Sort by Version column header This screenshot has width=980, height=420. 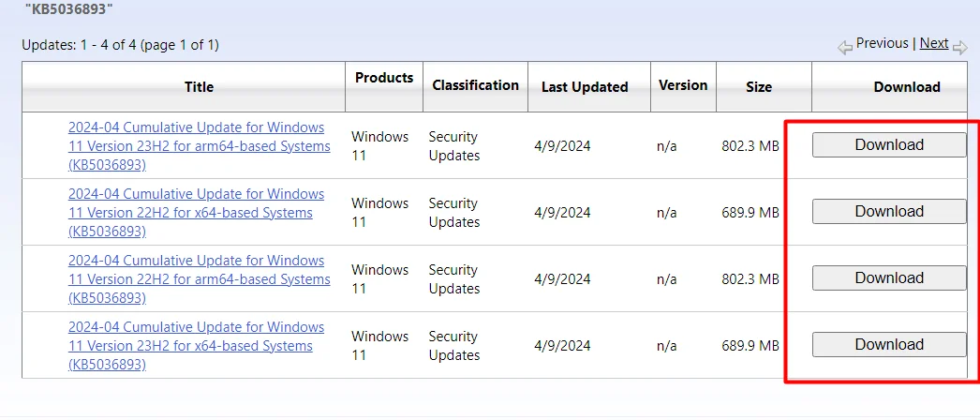coord(683,85)
